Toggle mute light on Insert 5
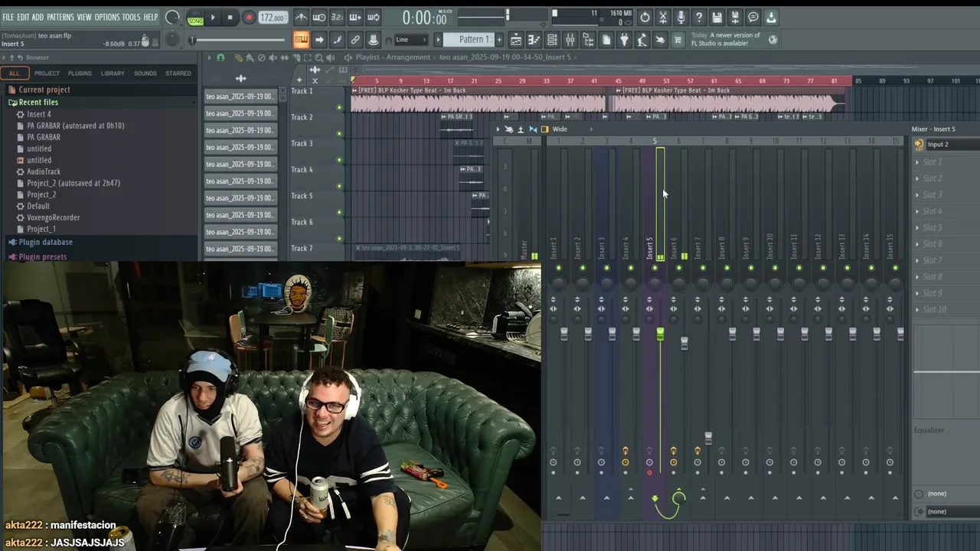Screen dimensions: 980x551 (655, 268)
